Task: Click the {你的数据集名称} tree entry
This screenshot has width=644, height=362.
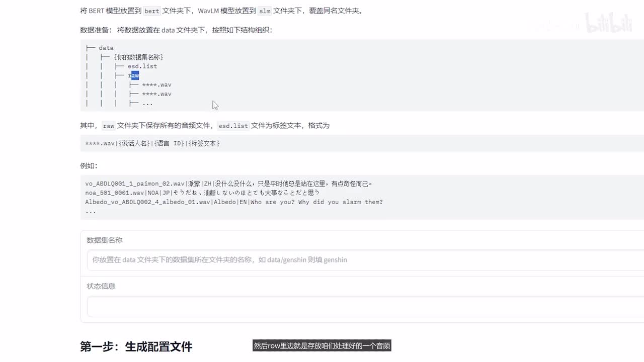Action: 138,57
